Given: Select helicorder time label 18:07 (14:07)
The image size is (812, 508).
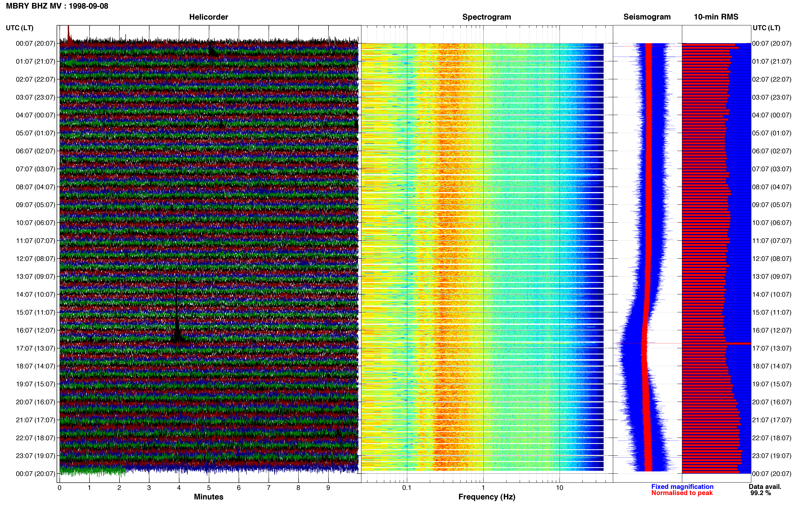Looking at the screenshot, I should (35, 366).
